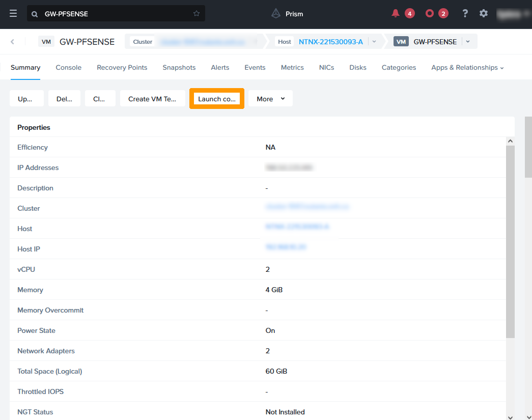This screenshot has width=532, height=420.
Task: Switch to the Console tab
Action: tap(69, 68)
